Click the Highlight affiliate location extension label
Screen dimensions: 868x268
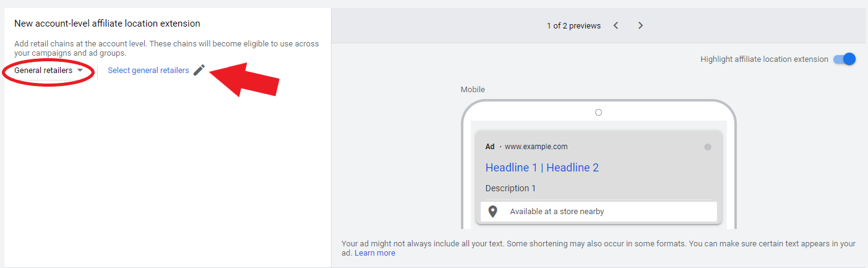pos(764,59)
